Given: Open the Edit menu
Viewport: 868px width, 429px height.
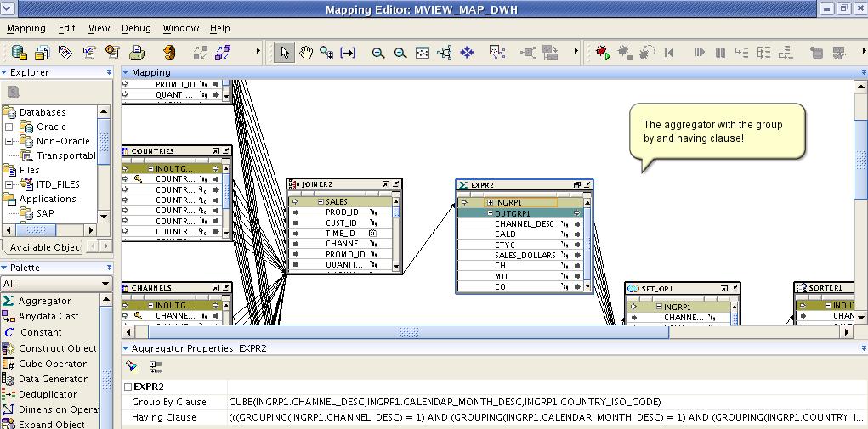Looking at the screenshot, I should [67, 28].
